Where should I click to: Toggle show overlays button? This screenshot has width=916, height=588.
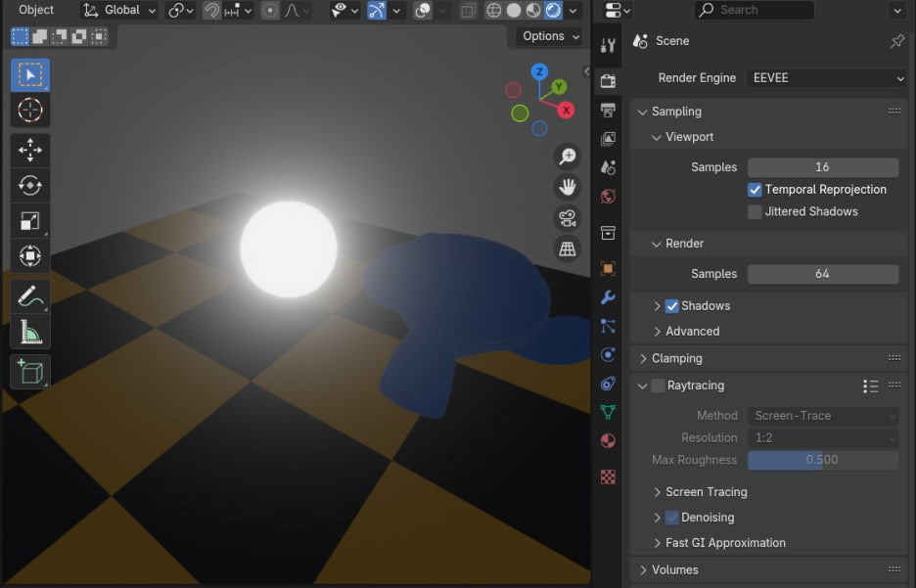pyautogui.click(x=423, y=10)
